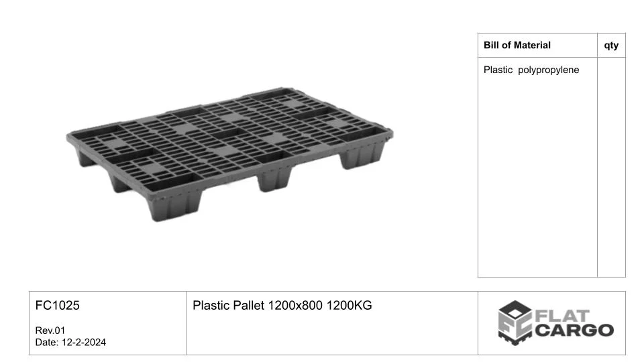
Task: Select the Plastic Pallet 1200x800 1200KG title
Action: pyautogui.click(x=282, y=306)
